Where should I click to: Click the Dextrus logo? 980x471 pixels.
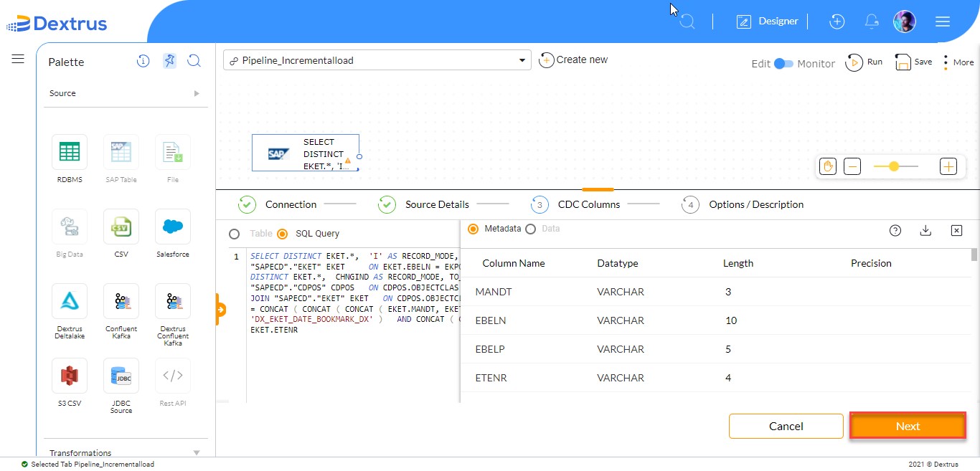[57, 24]
